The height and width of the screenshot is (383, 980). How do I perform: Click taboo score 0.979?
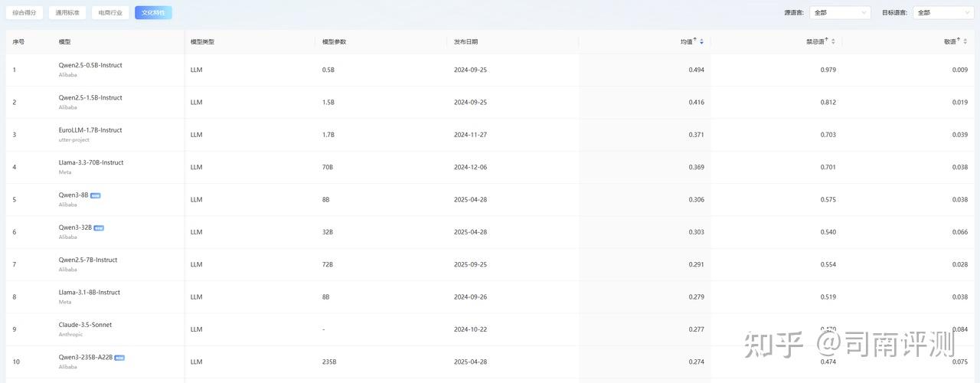tap(828, 70)
